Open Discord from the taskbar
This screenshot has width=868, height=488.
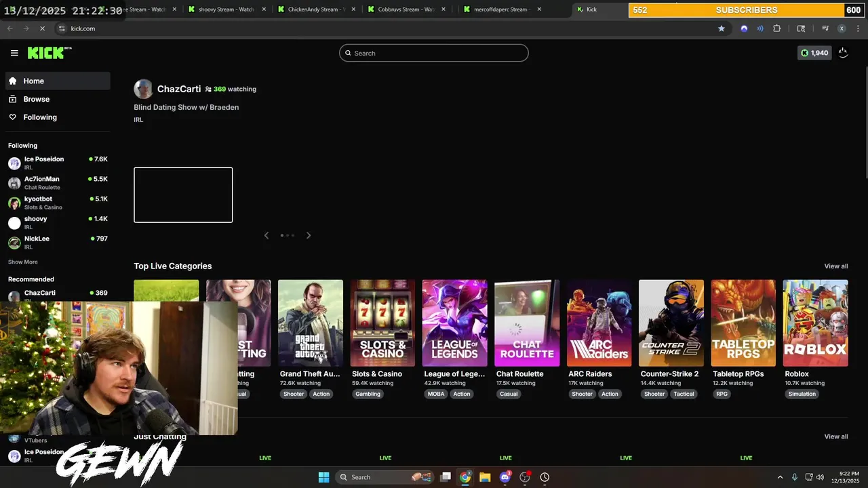click(x=505, y=477)
